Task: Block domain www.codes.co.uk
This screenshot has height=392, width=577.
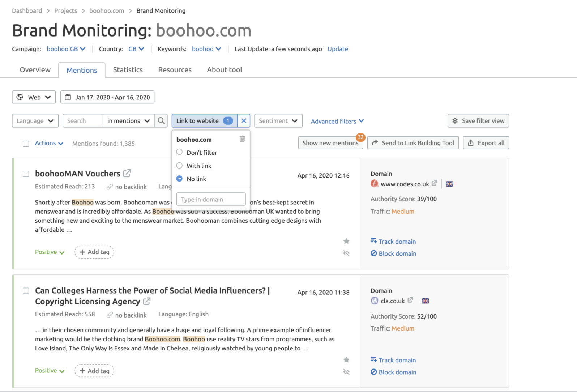Action: coord(393,253)
